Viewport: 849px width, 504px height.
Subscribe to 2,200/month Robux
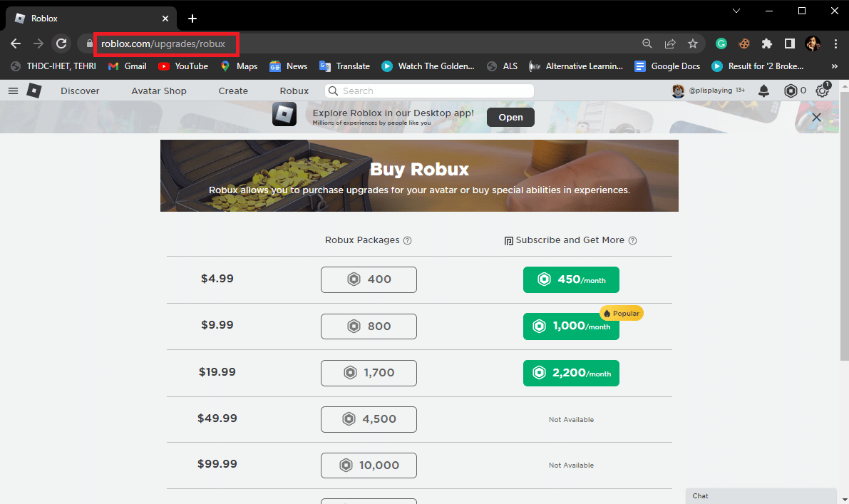tap(571, 373)
